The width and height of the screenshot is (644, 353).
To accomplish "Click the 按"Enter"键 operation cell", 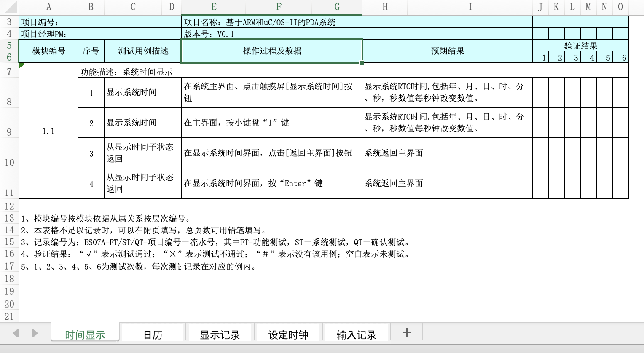I will 272,183.
